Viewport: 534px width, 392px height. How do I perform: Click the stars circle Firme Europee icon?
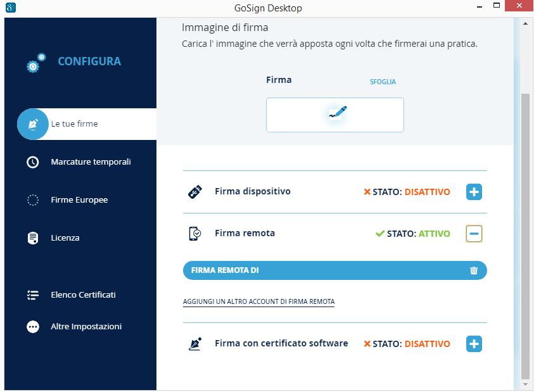tap(33, 200)
